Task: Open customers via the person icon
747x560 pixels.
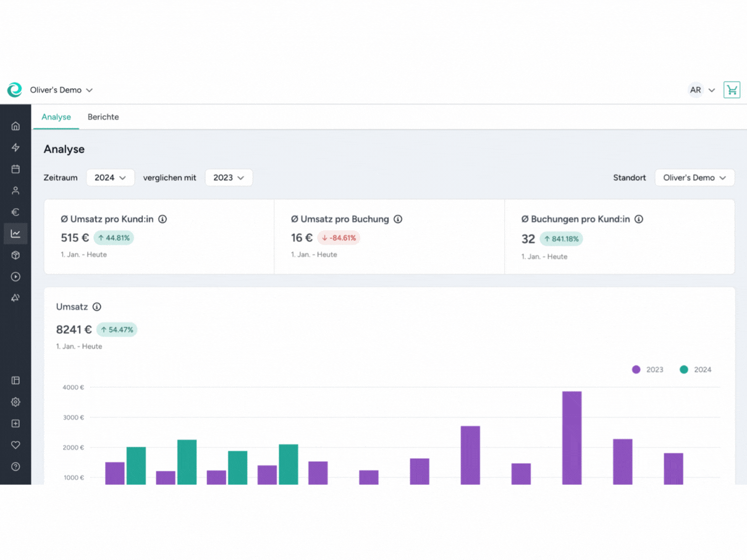Action: click(15, 191)
